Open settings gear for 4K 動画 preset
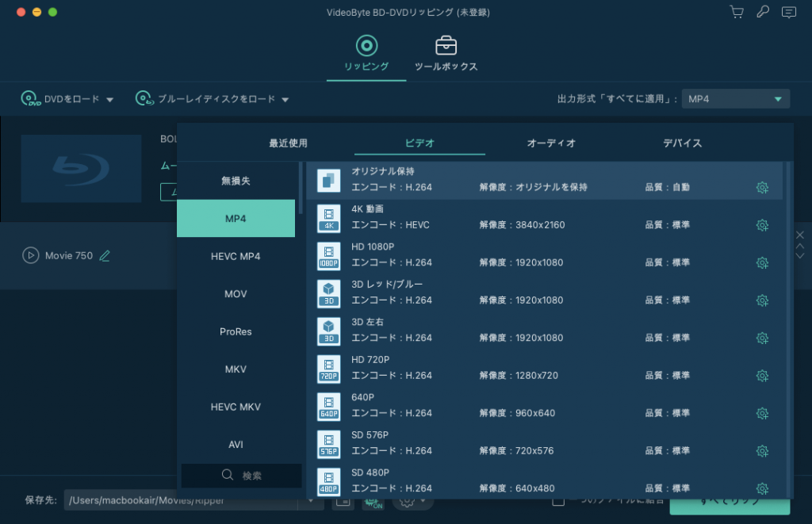Viewport: 812px width, 524px height. click(x=762, y=225)
